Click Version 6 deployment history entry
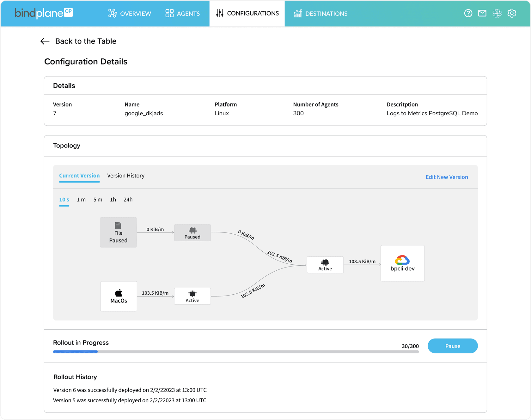Viewport: 531px width, 420px height. (x=130, y=390)
